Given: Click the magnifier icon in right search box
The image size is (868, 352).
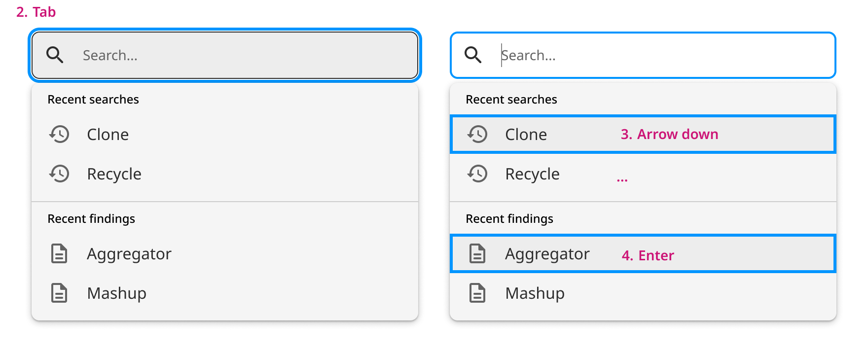Looking at the screenshot, I should coord(473,55).
